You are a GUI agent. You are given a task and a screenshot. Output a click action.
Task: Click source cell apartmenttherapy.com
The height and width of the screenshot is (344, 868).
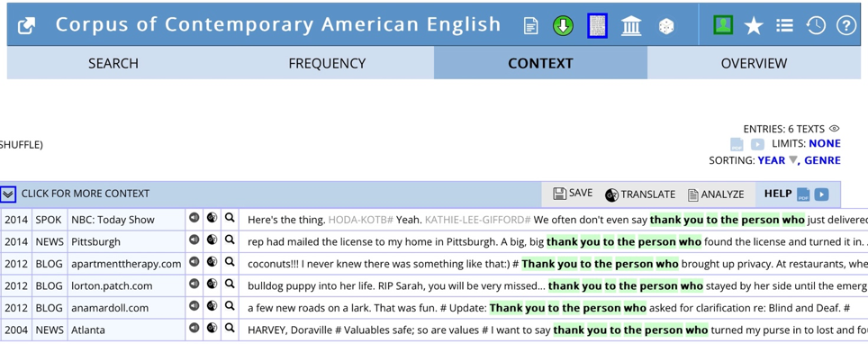tap(126, 264)
